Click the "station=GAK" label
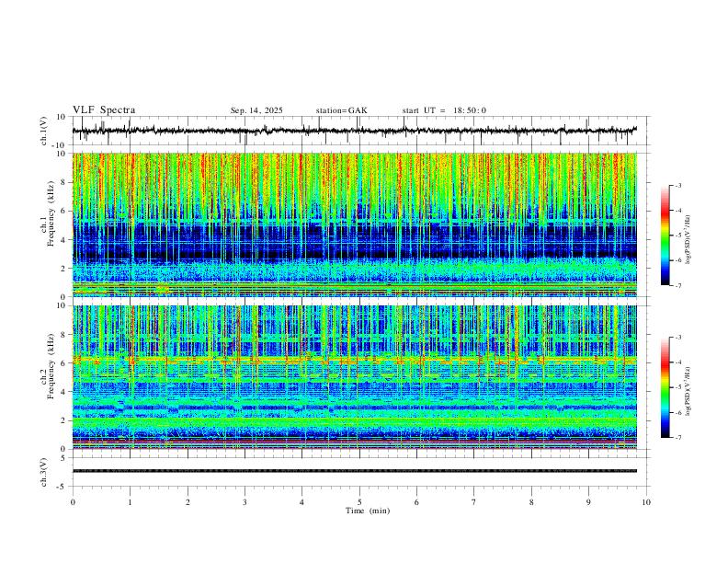 point(341,110)
